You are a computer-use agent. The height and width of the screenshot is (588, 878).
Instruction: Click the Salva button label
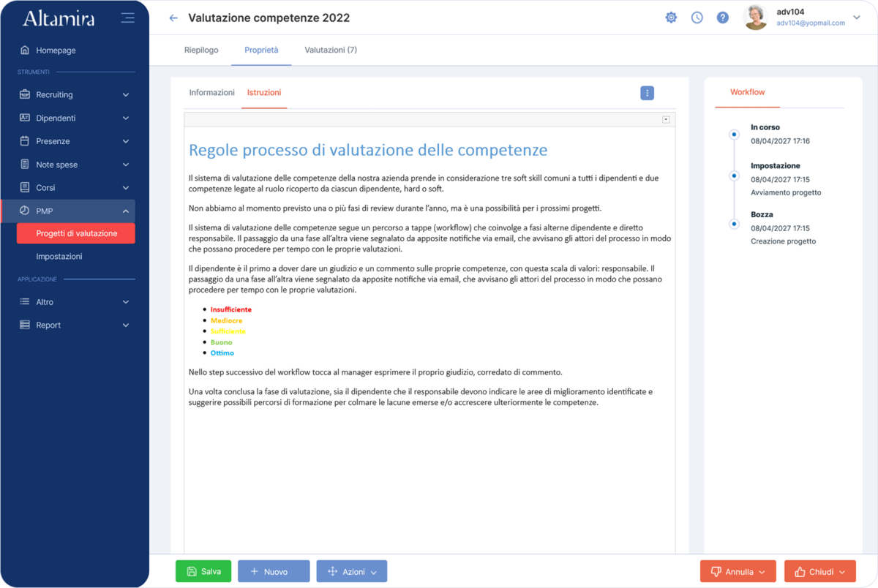click(x=211, y=572)
